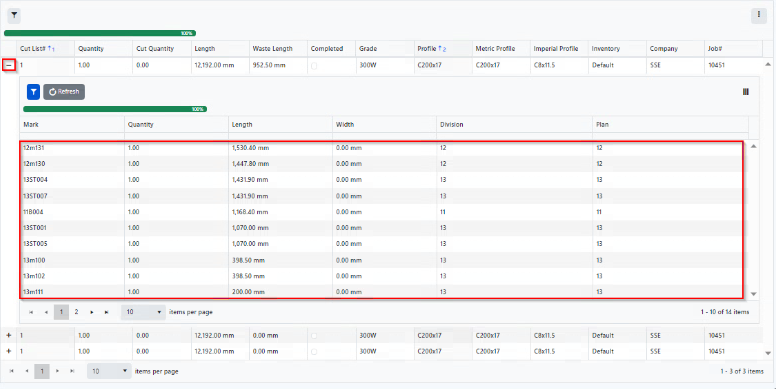Click the Job# column header
776x389 pixels.
pyautogui.click(x=734, y=49)
